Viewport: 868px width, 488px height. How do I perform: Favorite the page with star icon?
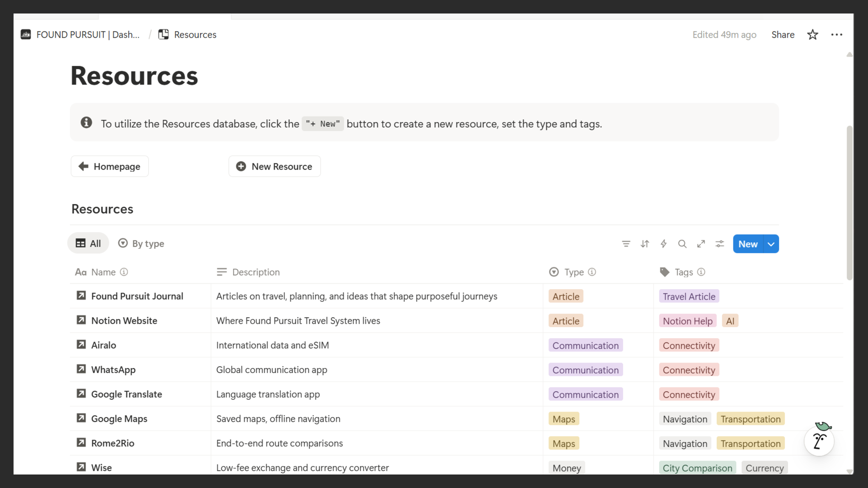point(812,35)
